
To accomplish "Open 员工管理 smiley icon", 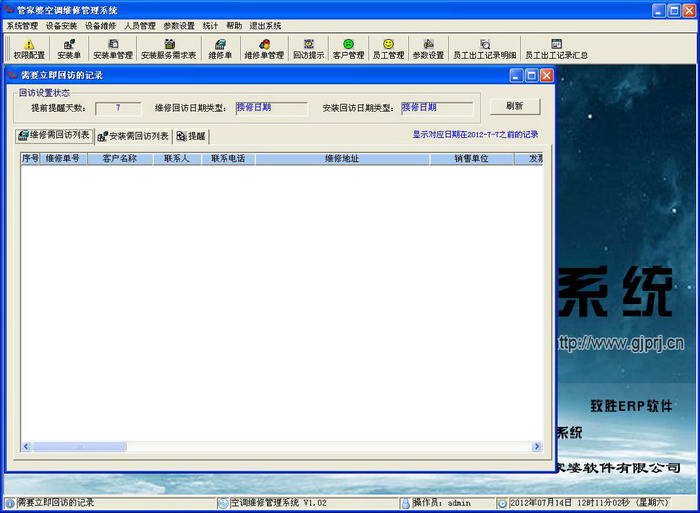I will pos(388,49).
